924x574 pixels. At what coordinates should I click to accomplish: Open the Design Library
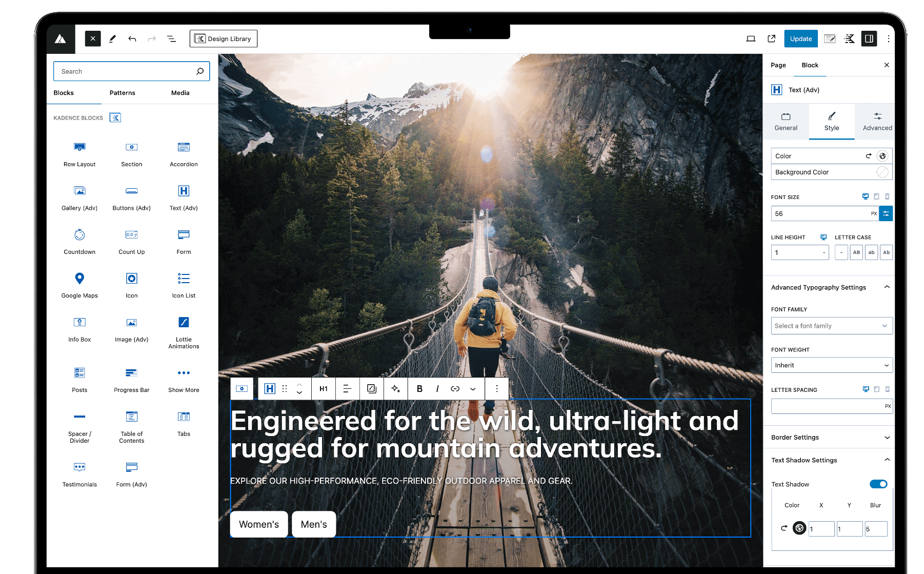(x=223, y=38)
